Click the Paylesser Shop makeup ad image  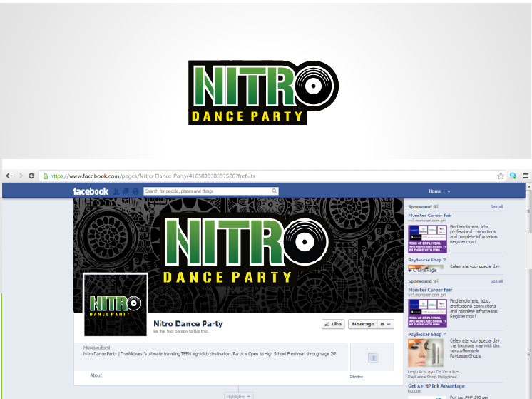click(x=426, y=353)
